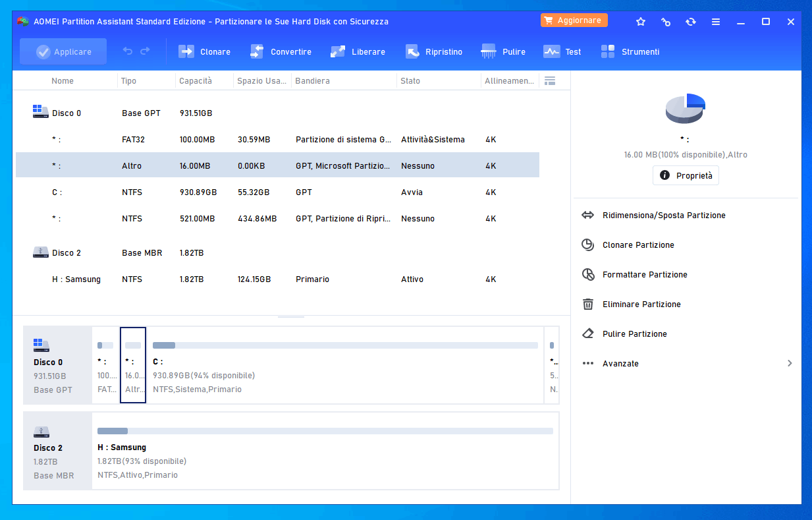This screenshot has width=812, height=520.
Task: Select the FAT32 100.00MB partition row
Action: click(x=277, y=139)
